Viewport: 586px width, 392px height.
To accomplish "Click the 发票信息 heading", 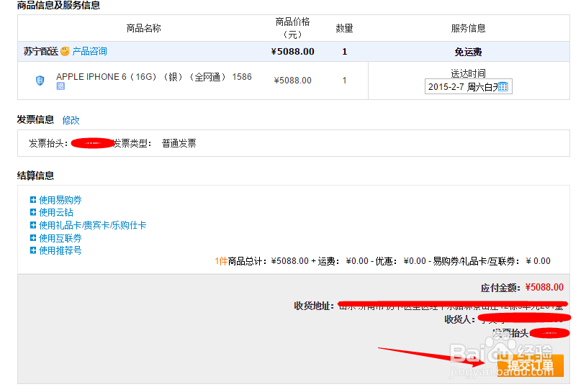I will pyautogui.click(x=35, y=120).
